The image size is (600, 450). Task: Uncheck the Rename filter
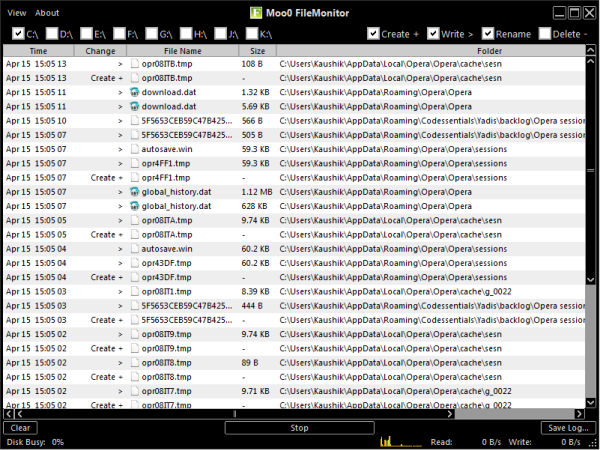(x=488, y=34)
